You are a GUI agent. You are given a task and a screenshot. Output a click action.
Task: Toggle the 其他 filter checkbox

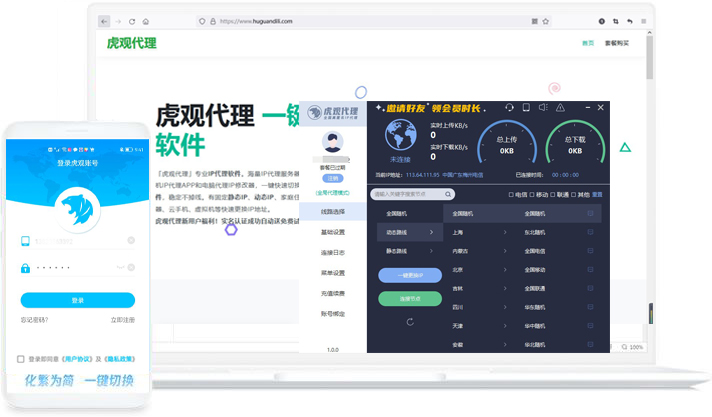(574, 194)
